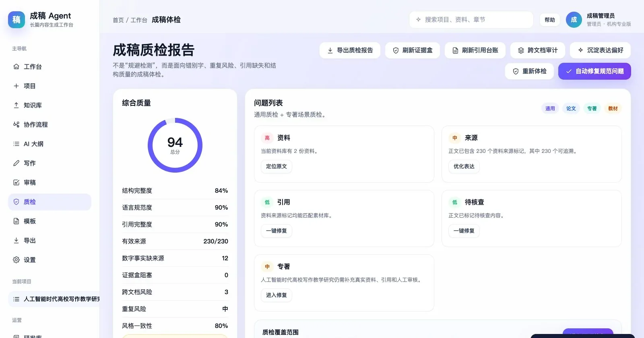Filter issues by the 教材 tag
Image resolution: width=644 pixels, height=338 pixels.
pyautogui.click(x=613, y=108)
